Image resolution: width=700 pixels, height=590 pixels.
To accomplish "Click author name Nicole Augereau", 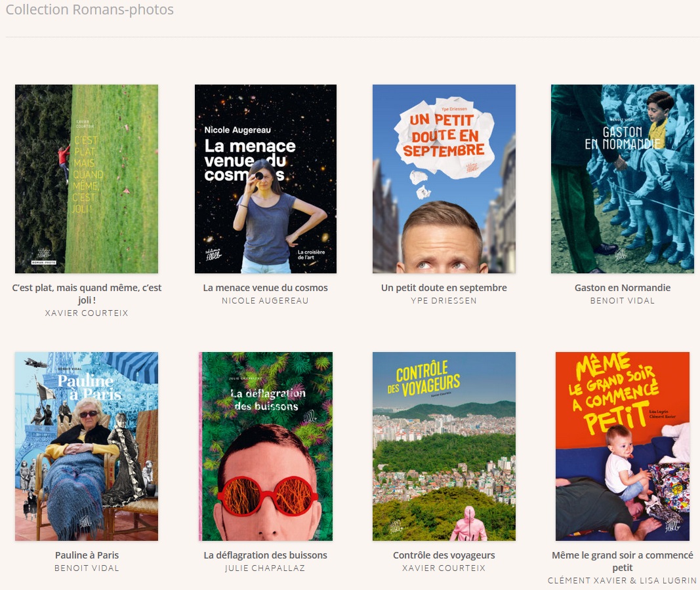I will [x=265, y=301].
